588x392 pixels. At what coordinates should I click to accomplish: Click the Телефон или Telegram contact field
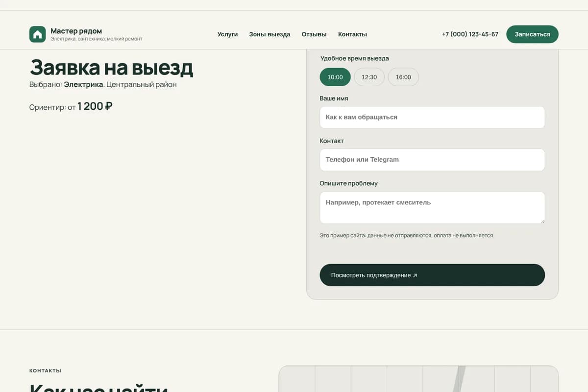coord(432,160)
